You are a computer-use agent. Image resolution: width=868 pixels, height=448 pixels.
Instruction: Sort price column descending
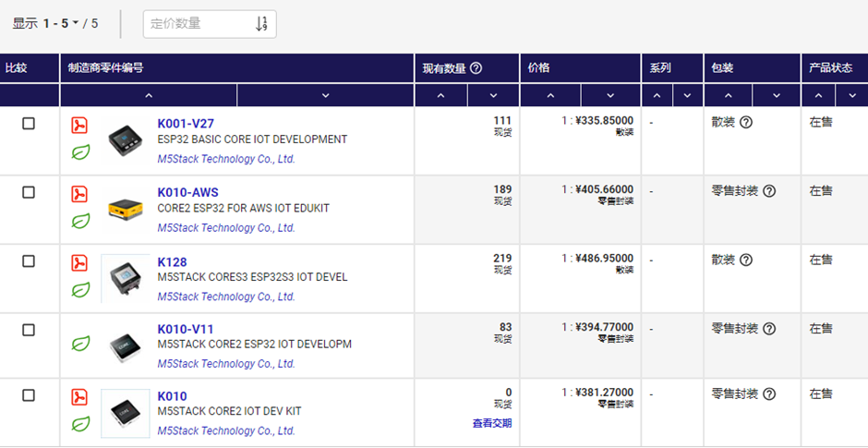click(x=609, y=96)
